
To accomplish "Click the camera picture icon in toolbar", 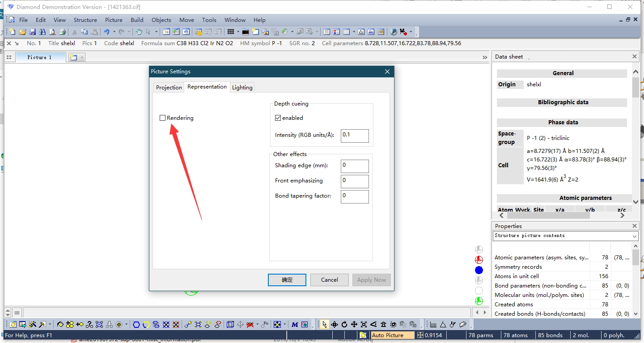I will 246,32.
